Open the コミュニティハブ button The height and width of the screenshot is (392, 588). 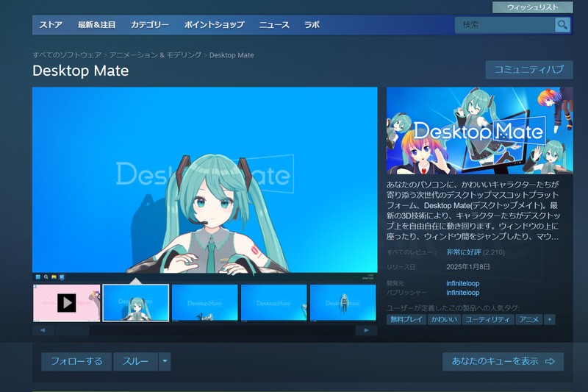point(529,70)
